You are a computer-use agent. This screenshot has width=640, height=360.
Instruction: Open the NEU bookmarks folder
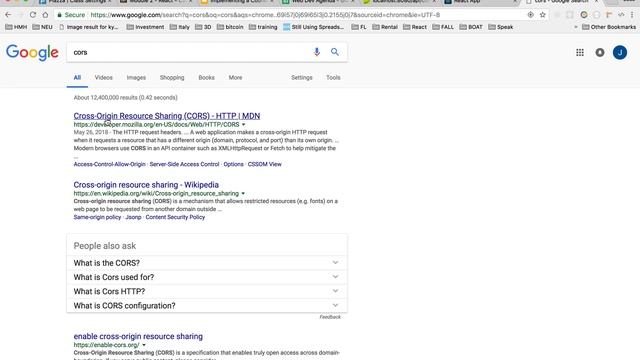pos(42,27)
